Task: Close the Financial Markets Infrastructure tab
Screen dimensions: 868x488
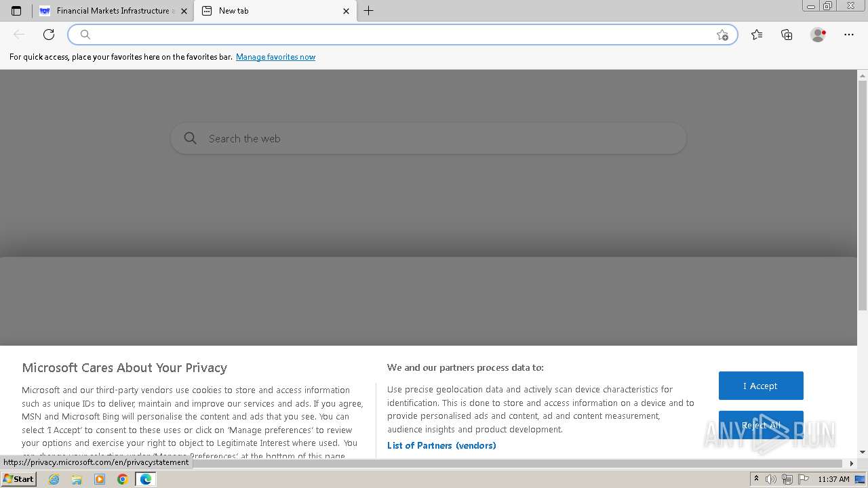Action: 184,11
